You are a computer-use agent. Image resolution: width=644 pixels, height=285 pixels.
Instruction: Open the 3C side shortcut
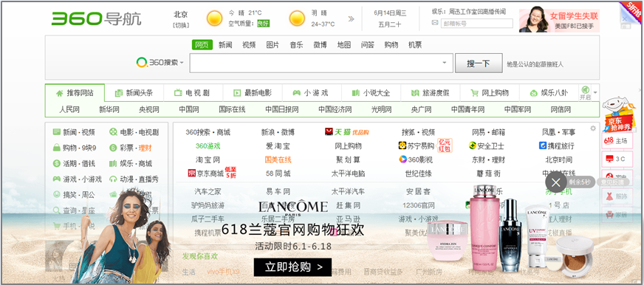click(617, 159)
